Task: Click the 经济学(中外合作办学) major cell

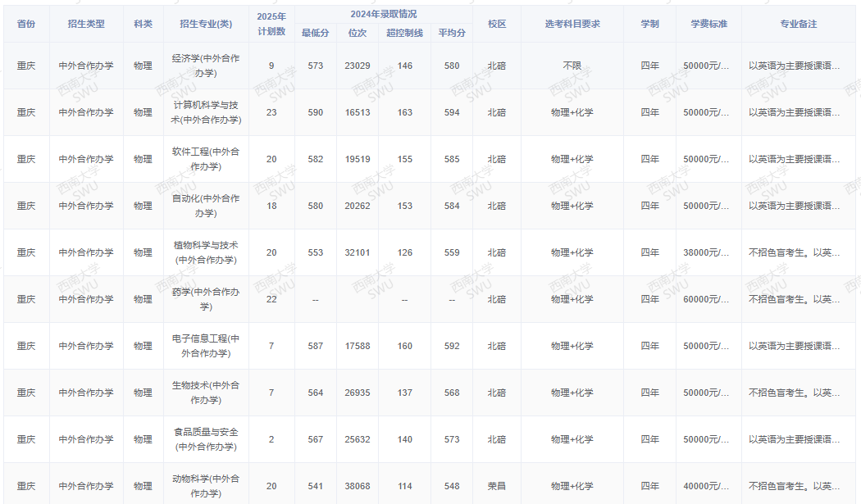Action: [206, 66]
